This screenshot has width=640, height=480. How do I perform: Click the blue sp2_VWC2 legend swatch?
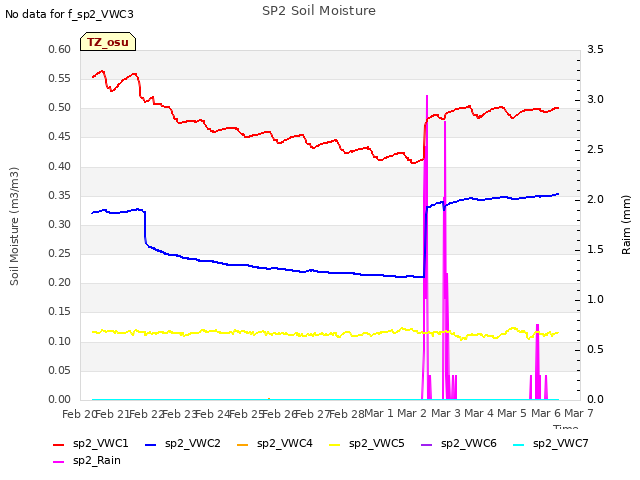(x=151, y=445)
